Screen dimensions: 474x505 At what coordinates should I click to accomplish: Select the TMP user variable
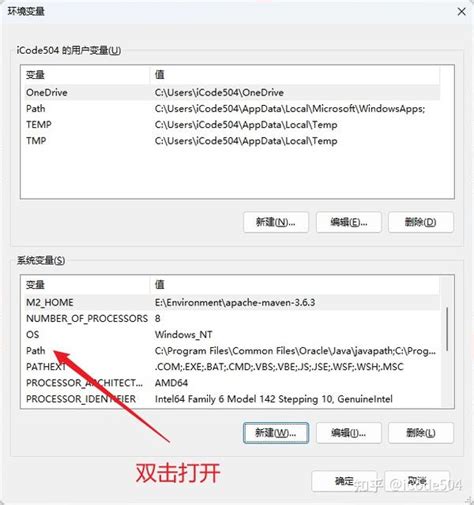click(230, 140)
